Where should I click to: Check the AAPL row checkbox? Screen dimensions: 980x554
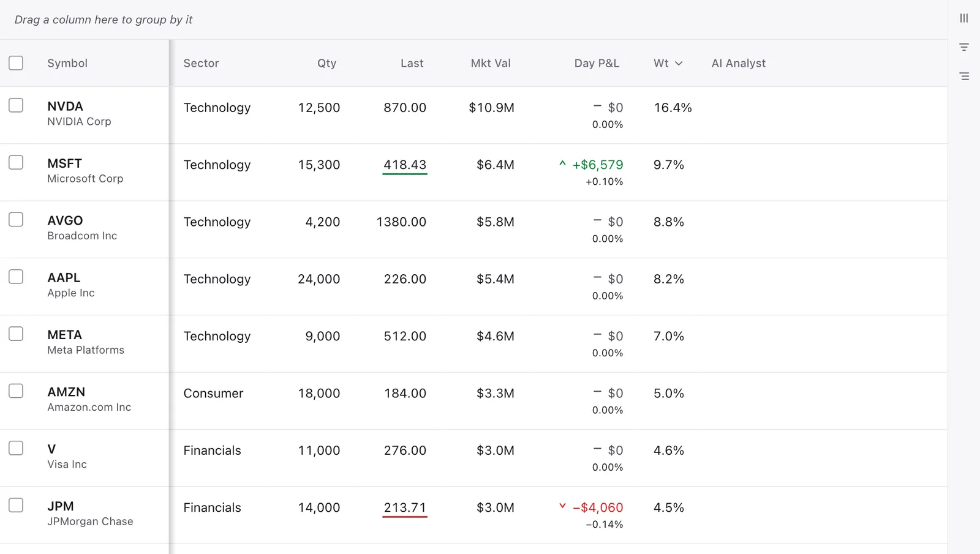(x=16, y=277)
